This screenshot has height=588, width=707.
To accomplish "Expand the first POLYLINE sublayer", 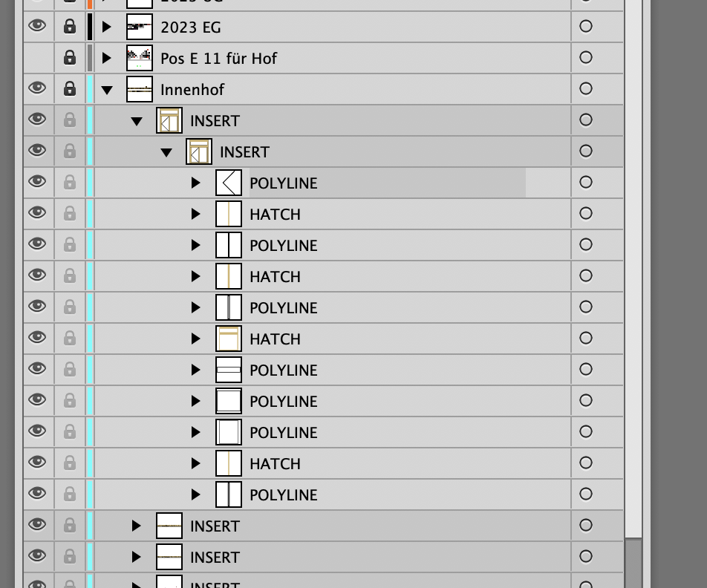I will point(195,183).
